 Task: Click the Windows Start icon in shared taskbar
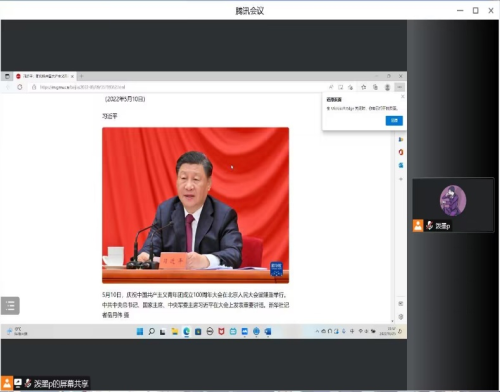(x=140, y=331)
